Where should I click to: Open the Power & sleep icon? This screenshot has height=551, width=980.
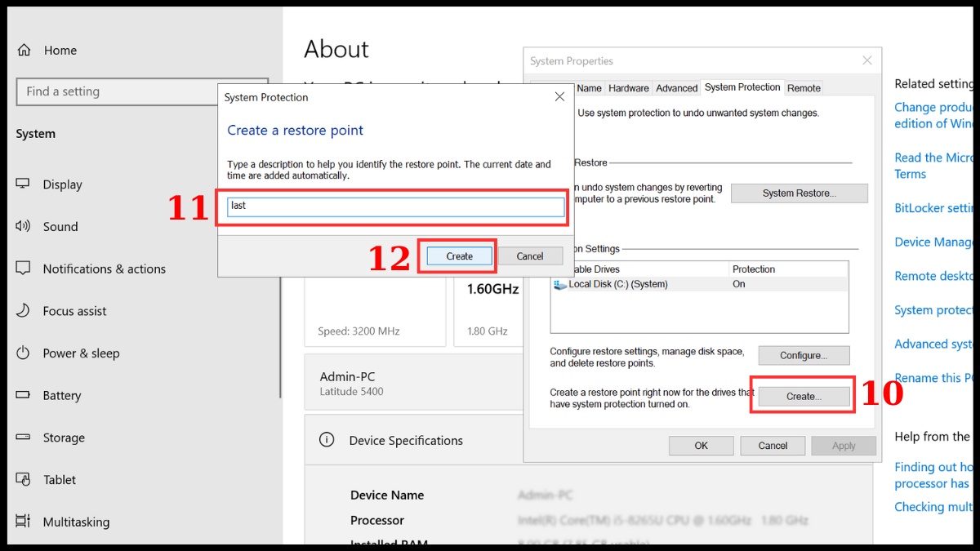coord(24,353)
